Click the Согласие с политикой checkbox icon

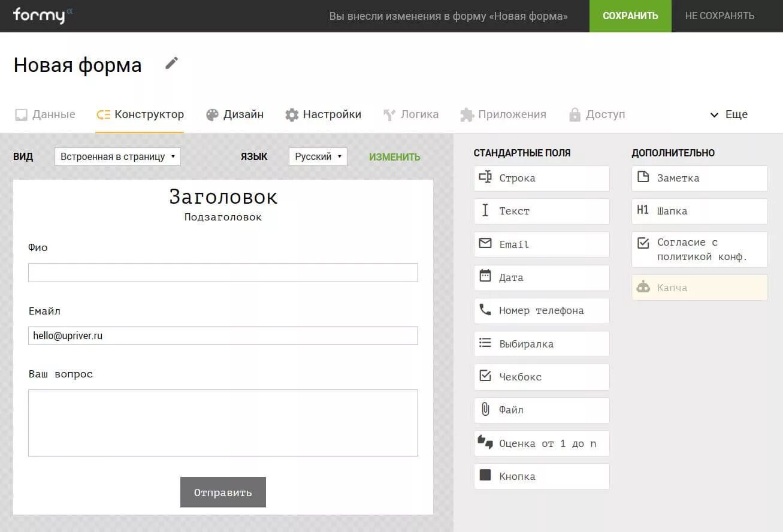click(x=643, y=243)
